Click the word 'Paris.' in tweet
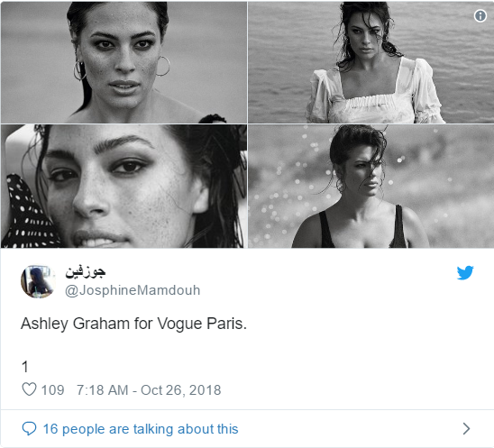This screenshot has width=494, height=448. tap(226, 324)
